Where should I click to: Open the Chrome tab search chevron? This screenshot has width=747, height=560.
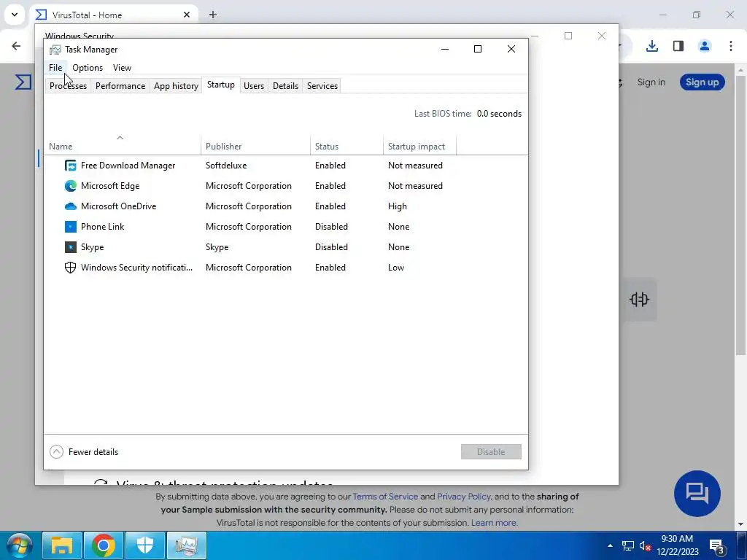(x=15, y=15)
